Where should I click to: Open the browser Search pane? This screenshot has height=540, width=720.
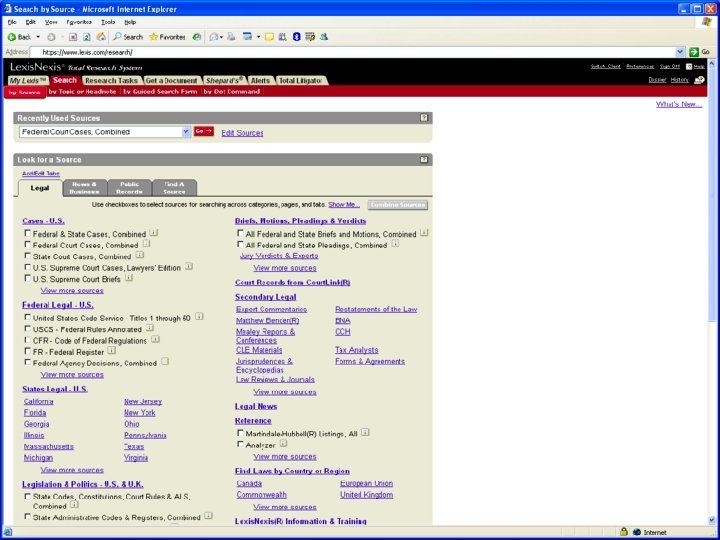(128, 37)
